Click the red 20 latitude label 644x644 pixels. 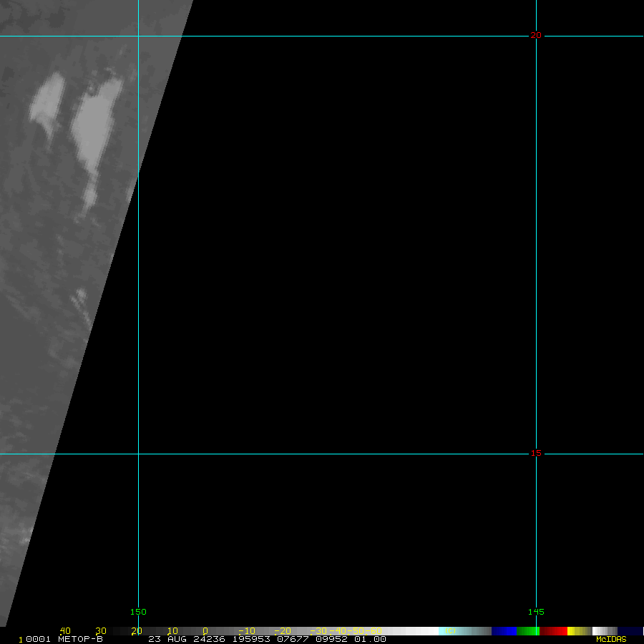point(535,36)
